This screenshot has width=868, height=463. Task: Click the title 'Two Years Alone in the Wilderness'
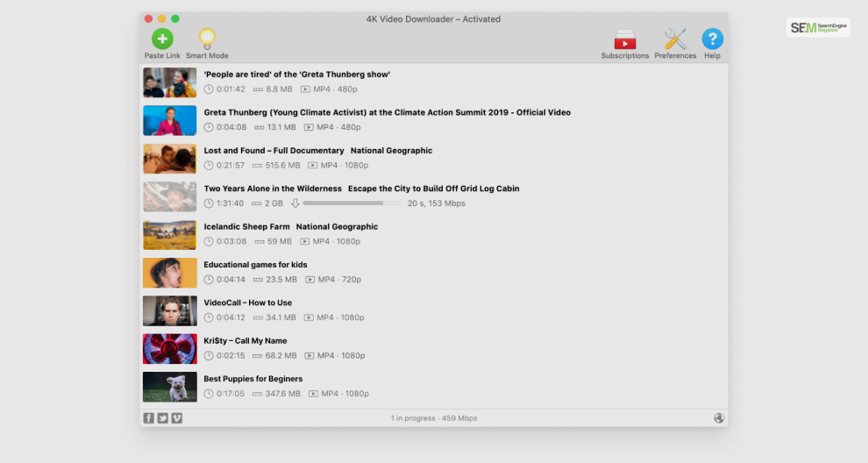[x=273, y=189]
